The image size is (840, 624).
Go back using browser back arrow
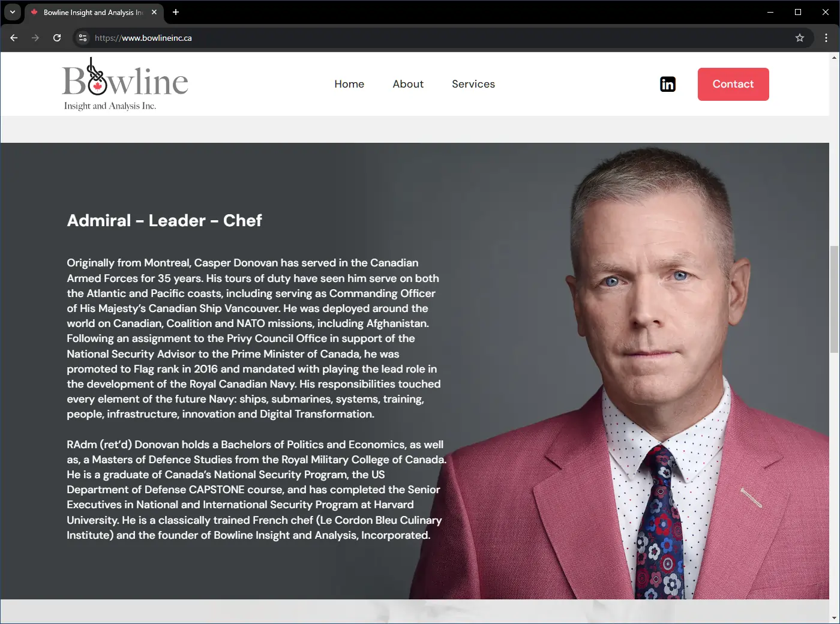click(14, 38)
